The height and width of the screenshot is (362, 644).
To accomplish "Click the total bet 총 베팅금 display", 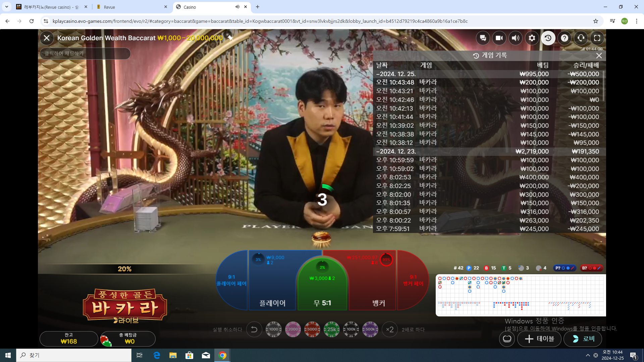I will 128,339.
